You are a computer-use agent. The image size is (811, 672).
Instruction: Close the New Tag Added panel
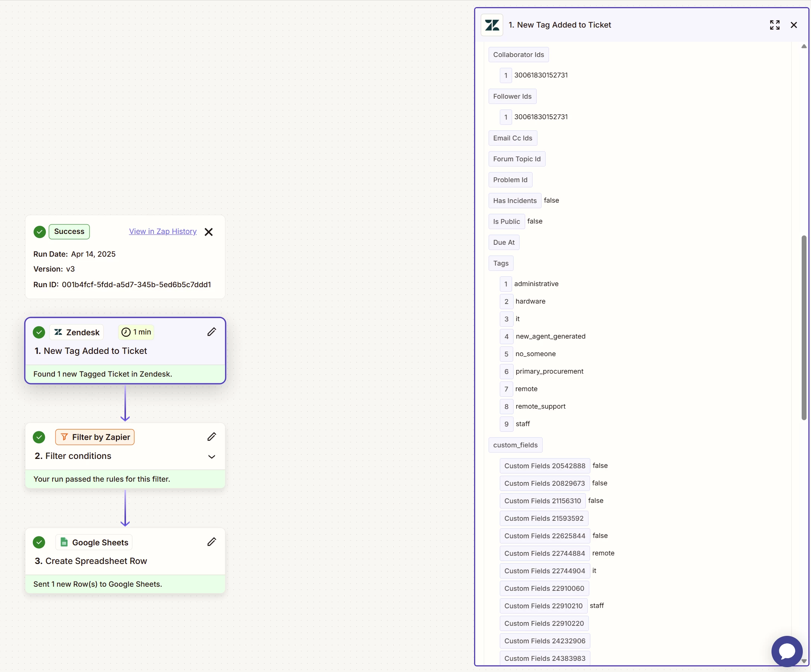[x=793, y=25]
